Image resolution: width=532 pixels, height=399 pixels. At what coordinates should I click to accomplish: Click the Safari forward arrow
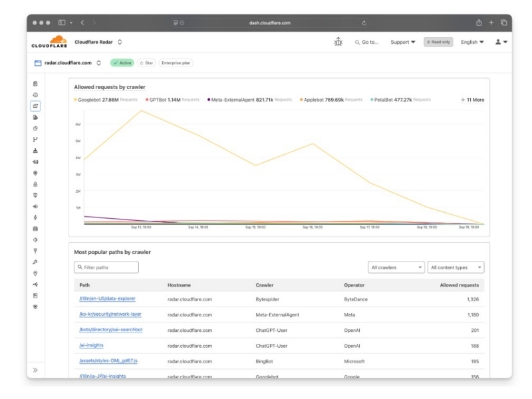[94, 23]
